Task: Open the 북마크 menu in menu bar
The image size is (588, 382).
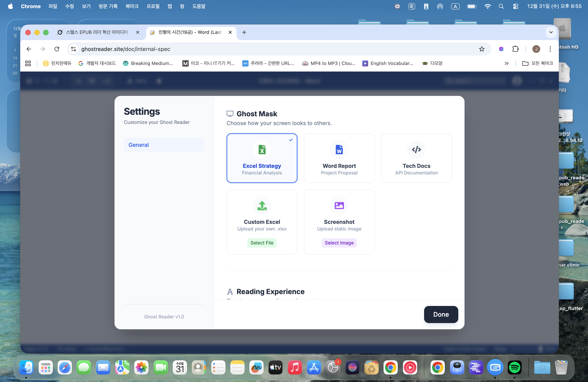Action: pyautogui.click(x=132, y=6)
